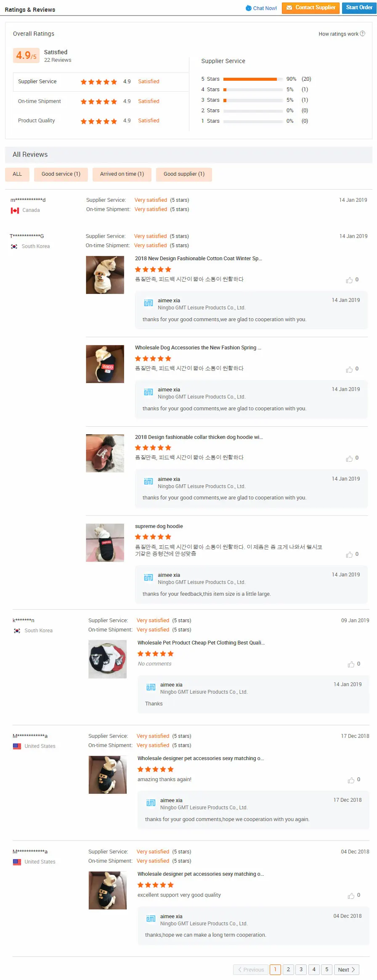Click thumbs-up on 'excellent support' review
Image resolution: width=377 pixels, height=980 pixels.
tap(351, 895)
